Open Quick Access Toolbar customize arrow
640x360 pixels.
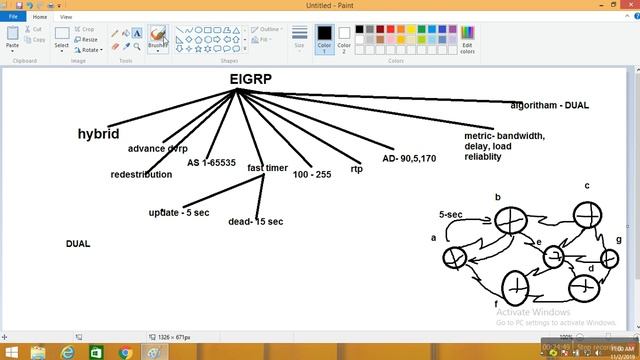(x=59, y=6)
